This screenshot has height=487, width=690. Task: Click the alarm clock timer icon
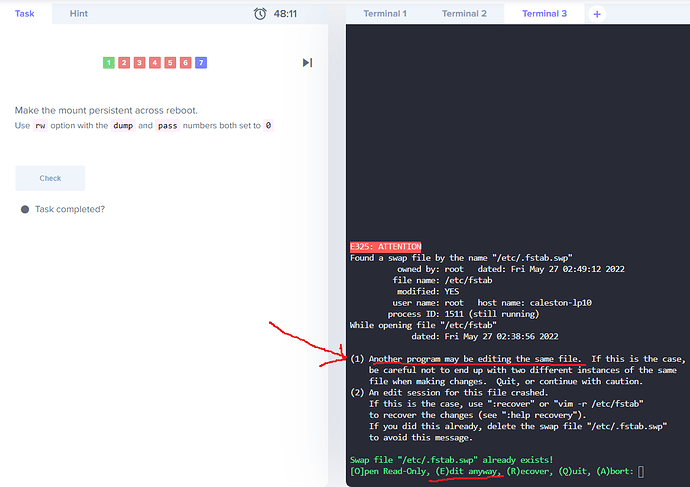pyautogui.click(x=260, y=14)
